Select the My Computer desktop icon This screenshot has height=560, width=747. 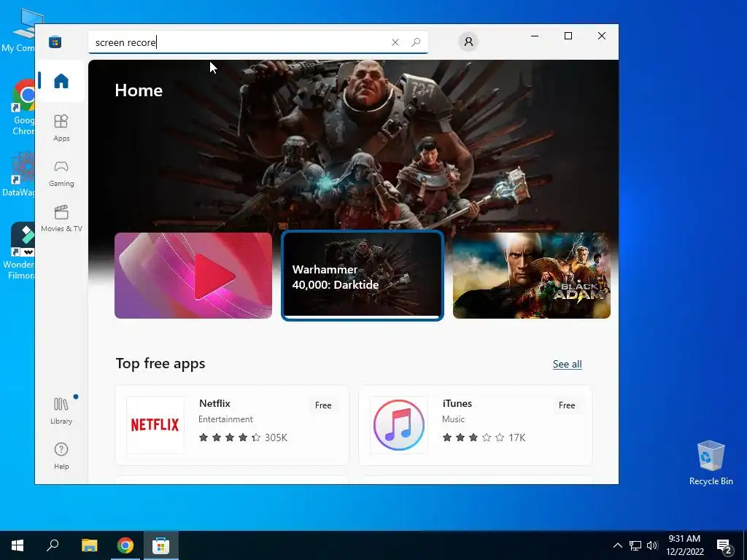coord(19,30)
